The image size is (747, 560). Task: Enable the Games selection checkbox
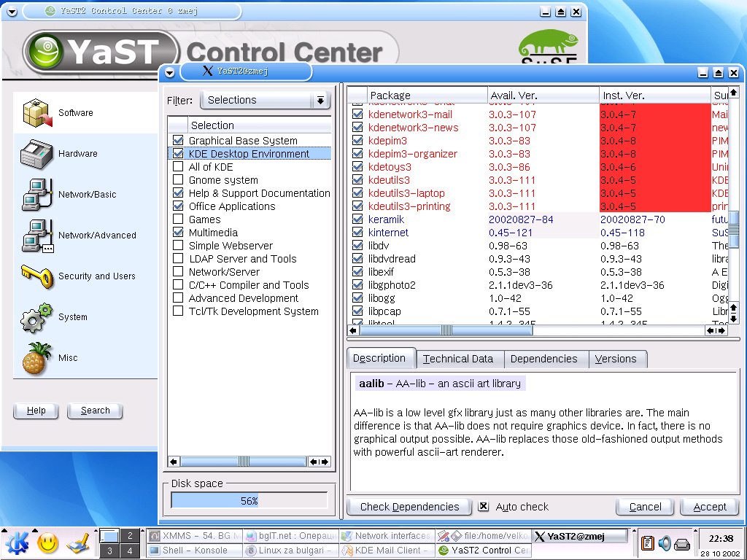click(178, 219)
